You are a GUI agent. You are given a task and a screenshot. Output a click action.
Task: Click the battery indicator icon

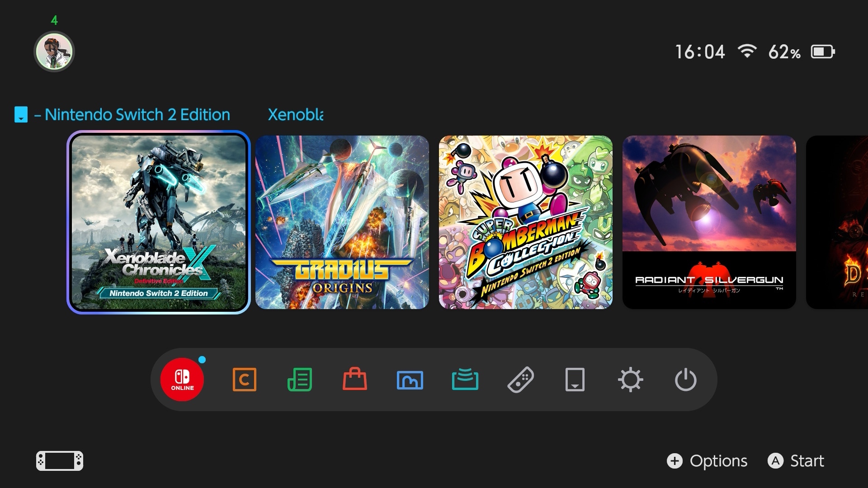[823, 52]
